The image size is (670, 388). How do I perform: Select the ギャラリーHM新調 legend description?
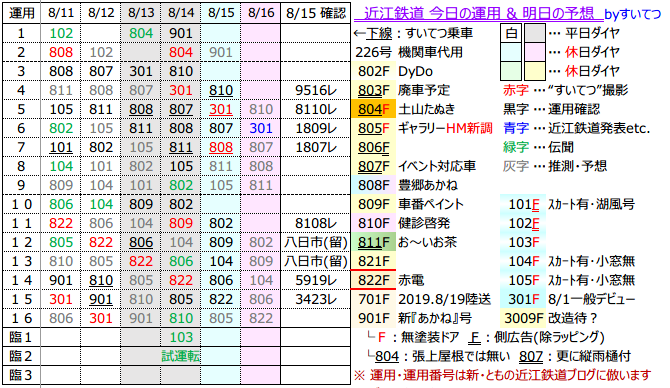pos(445,128)
